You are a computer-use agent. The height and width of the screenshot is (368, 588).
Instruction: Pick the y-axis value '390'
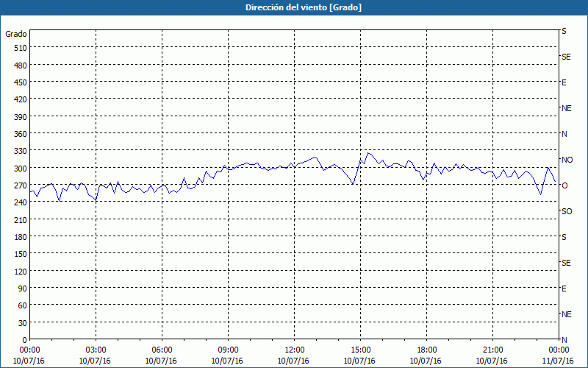[21, 117]
